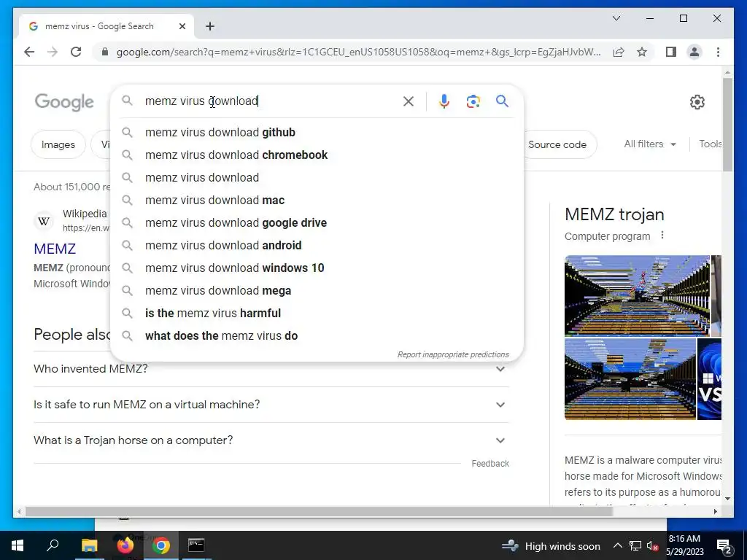The image size is (747, 560).
Task: Click the taskbar clock showing 8:16 AM
Action: pyautogui.click(x=684, y=545)
